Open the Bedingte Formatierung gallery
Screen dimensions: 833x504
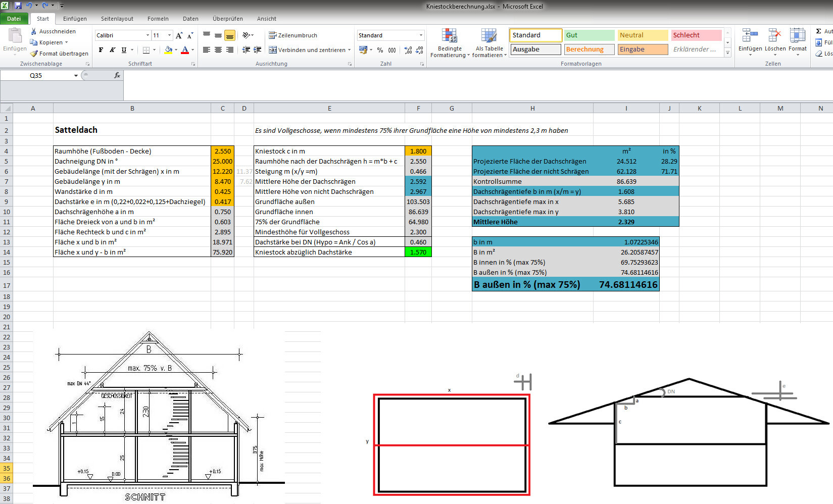tap(449, 43)
